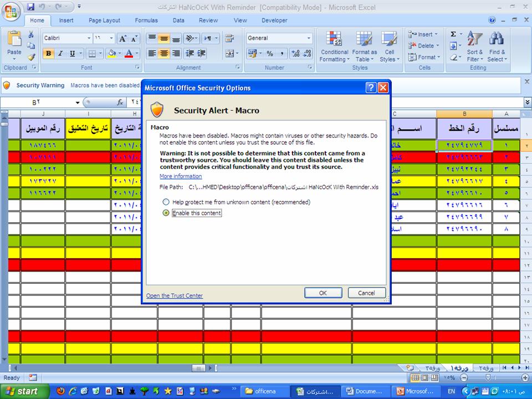Decrease the cell indent

pyautogui.click(x=190, y=54)
